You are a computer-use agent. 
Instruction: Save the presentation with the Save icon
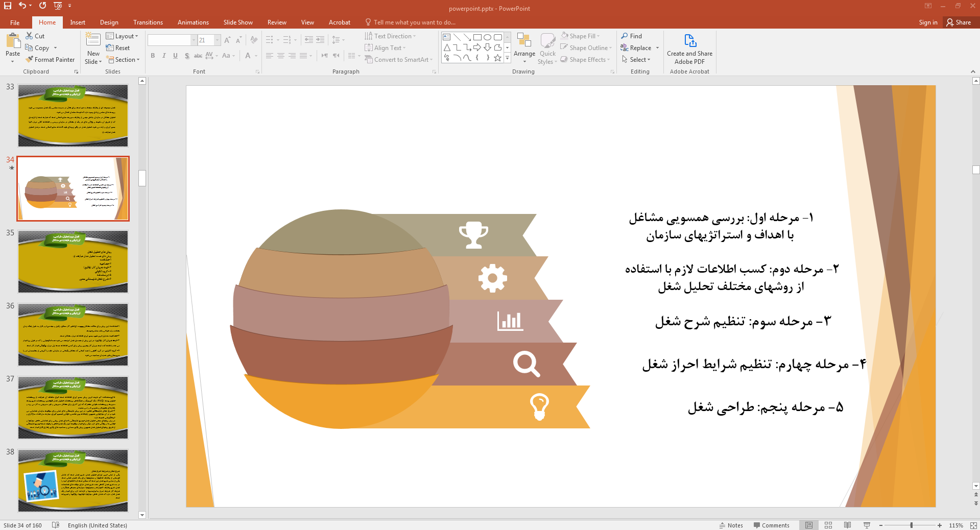[8, 6]
